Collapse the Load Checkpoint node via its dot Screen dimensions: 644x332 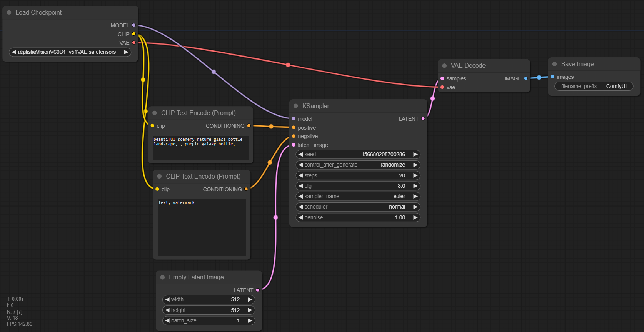tap(9, 12)
